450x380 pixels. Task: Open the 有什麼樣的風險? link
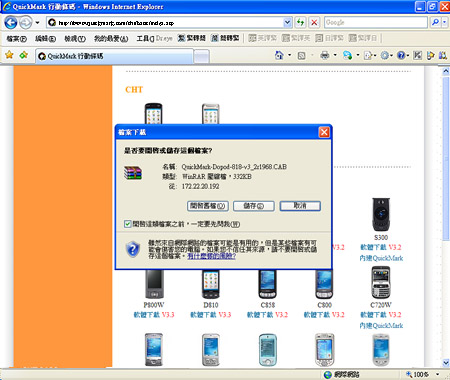pos(211,256)
